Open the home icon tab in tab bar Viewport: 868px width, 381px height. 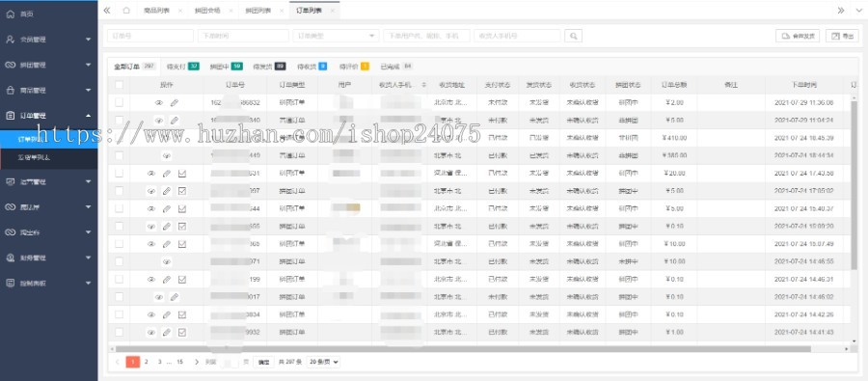126,11
